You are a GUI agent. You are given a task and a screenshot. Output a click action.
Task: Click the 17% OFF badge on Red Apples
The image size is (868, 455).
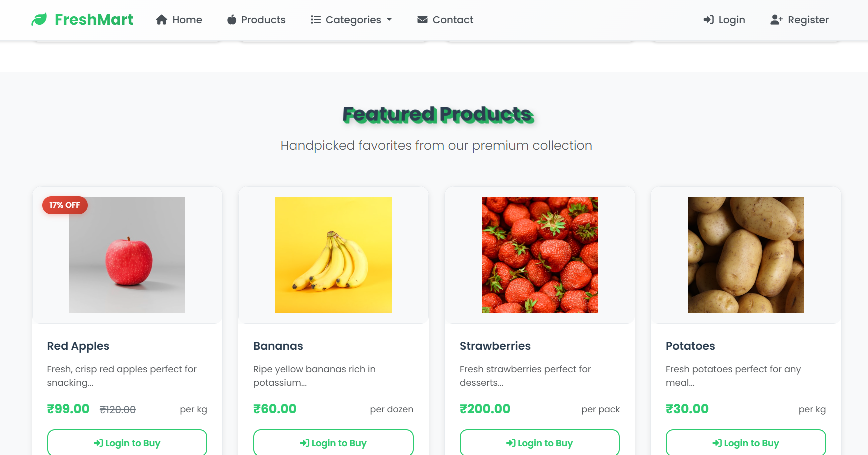[x=64, y=205]
